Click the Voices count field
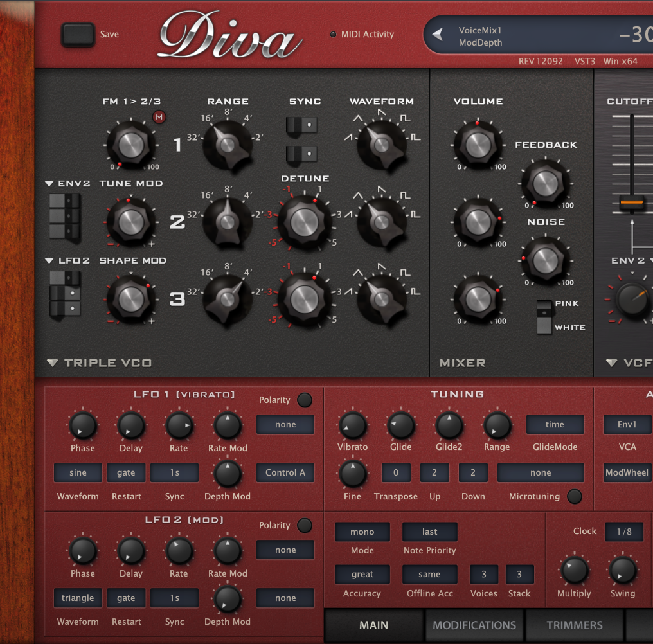Screen dimensions: 653x644 pos(483,574)
